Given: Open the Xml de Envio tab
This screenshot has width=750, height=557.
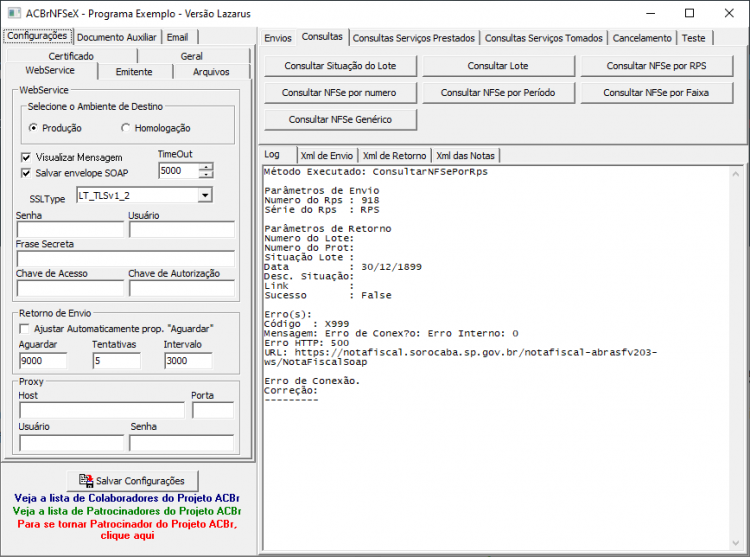Looking at the screenshot, I should click(x=327, y=156).
